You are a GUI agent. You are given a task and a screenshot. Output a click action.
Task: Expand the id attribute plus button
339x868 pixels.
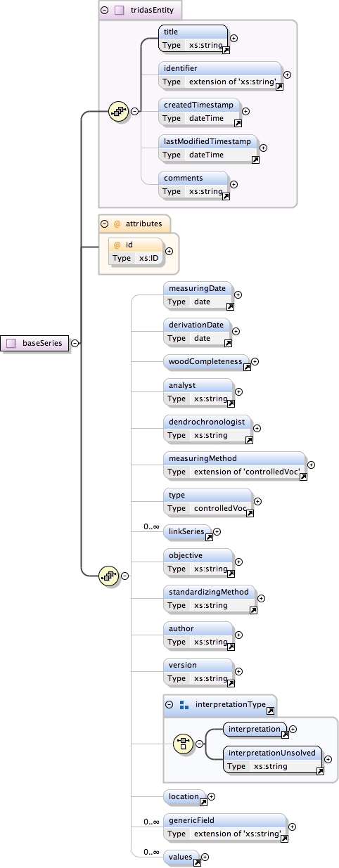point(169,251)
